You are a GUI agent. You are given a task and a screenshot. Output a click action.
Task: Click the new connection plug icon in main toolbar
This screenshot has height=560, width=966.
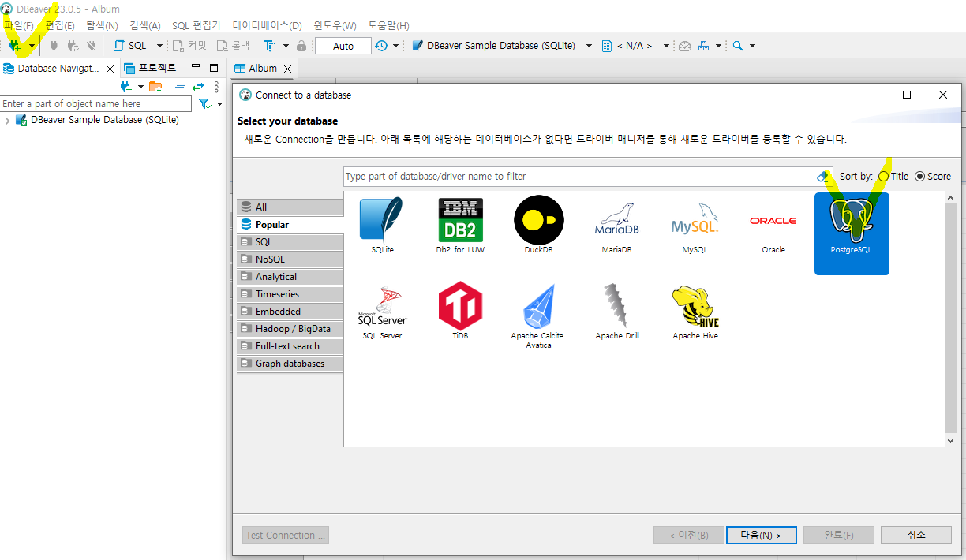coord(14,46)
